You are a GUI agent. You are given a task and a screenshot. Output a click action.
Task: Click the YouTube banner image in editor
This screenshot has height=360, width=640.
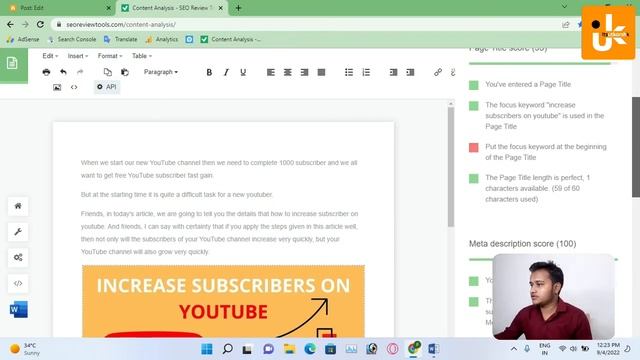pyautogui.click(x=223, y=302)
